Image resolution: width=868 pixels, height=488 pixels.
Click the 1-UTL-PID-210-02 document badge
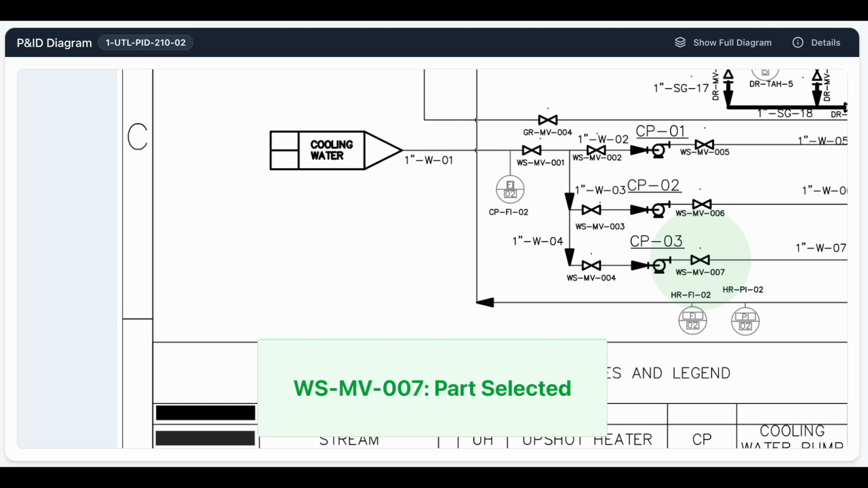click(x=145, y=43)
